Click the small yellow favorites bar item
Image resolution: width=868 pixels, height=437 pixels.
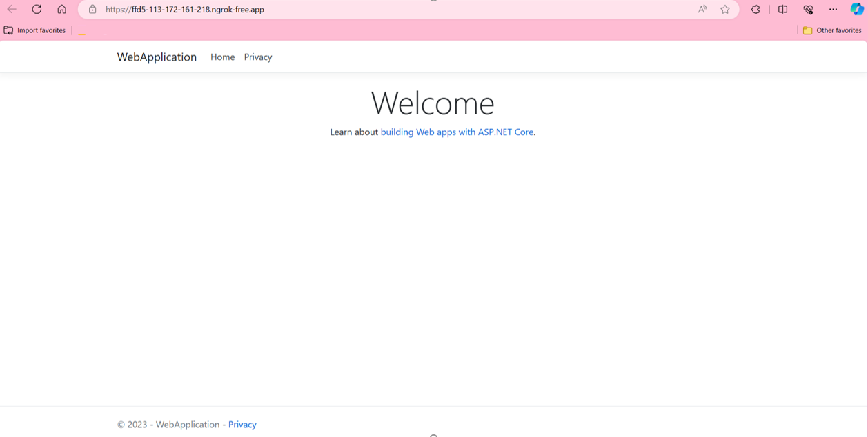click(82, 32)
